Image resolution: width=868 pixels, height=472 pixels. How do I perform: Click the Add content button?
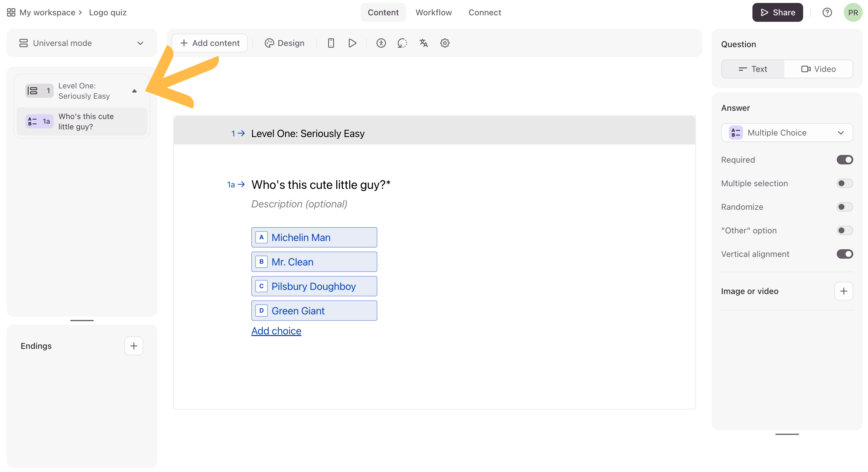210,43
